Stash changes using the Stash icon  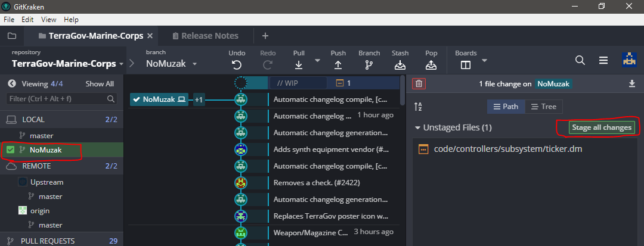pos(400,65)
